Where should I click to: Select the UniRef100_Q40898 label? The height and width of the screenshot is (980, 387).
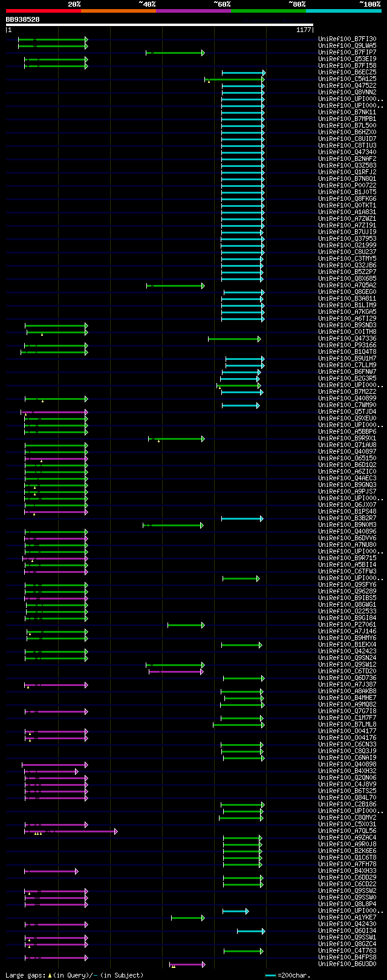[x=347, y=765]
